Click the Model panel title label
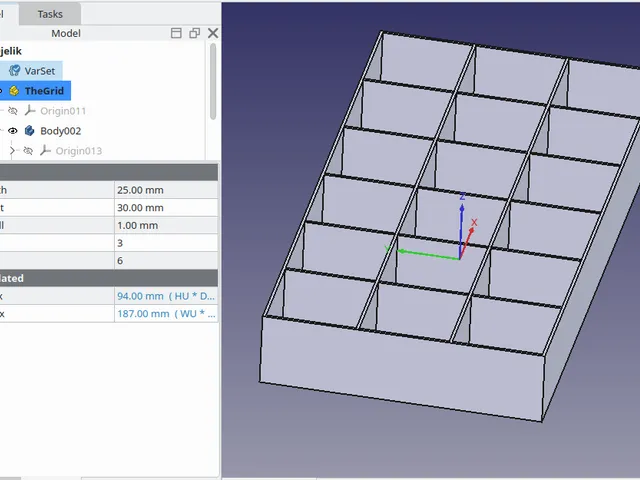This screenshot has height=480, width=640. 66,33
